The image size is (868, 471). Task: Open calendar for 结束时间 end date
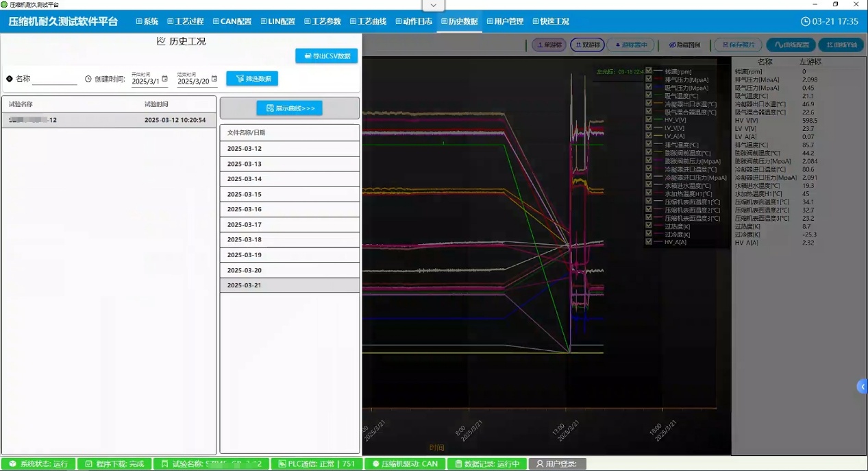pyautogui.click(x=214, y=79)
